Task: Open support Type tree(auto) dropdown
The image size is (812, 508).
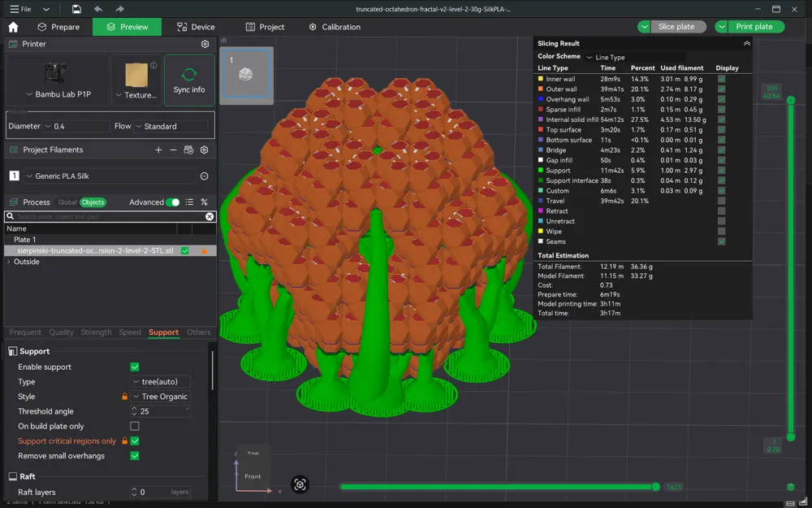Action: coord(160,381)
